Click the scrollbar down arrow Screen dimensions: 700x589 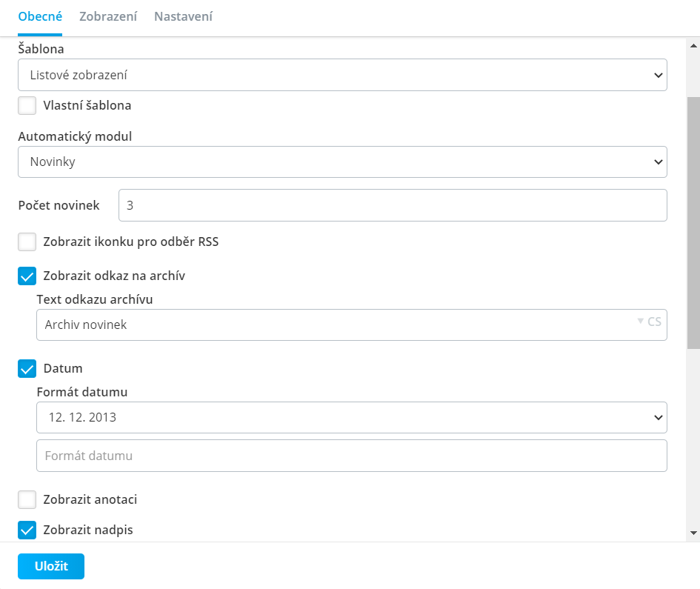(693, 533)
